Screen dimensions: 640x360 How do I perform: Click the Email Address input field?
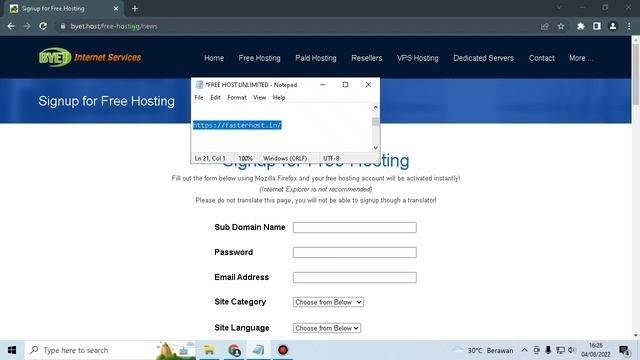(355, 278)
